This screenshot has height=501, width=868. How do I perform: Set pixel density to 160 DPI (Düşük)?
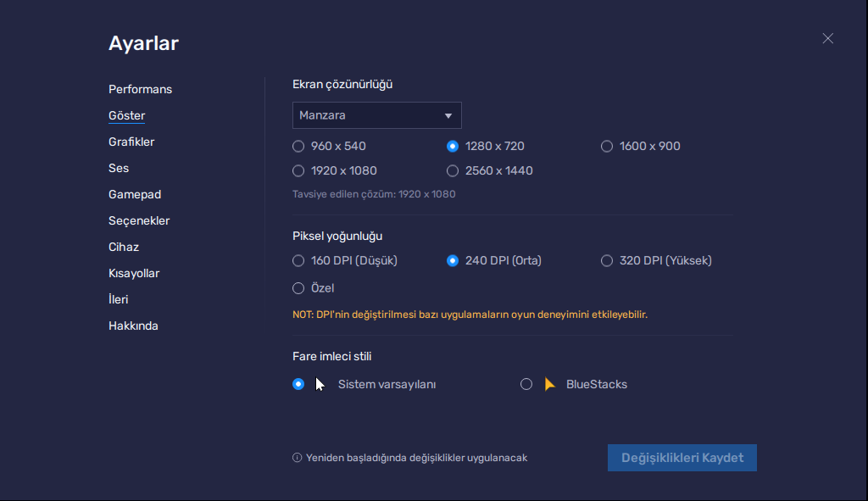click(298, 260)
